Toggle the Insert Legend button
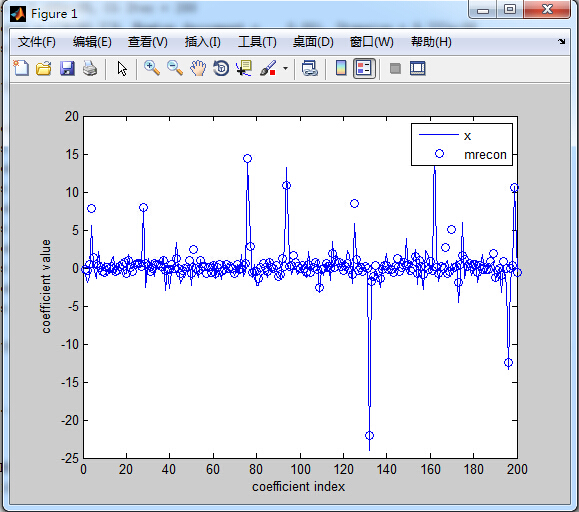Image resolution: width=579 pixels, height=512 pixels. coord(364,68)
